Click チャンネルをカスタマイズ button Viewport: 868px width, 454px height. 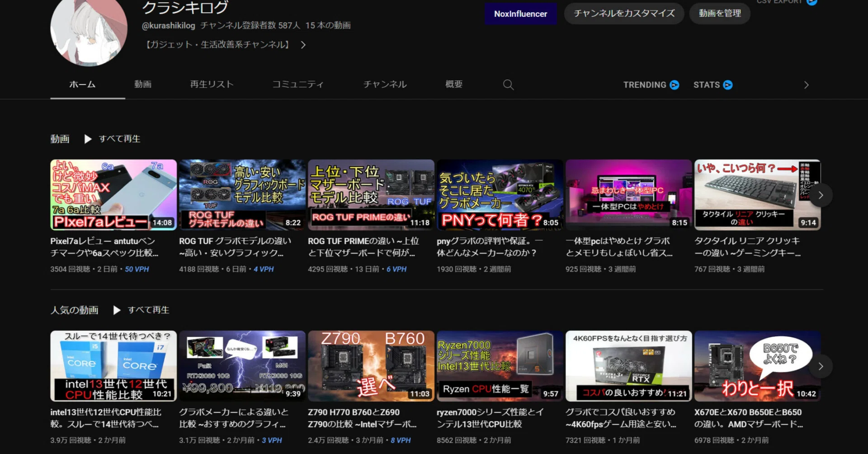pos(624,14)
